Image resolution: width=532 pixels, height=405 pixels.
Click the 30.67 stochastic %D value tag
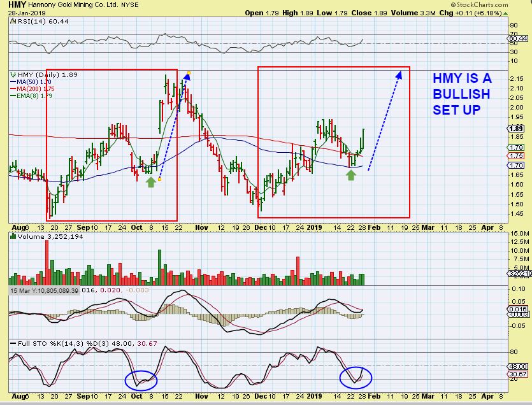[x=518, y=374]
